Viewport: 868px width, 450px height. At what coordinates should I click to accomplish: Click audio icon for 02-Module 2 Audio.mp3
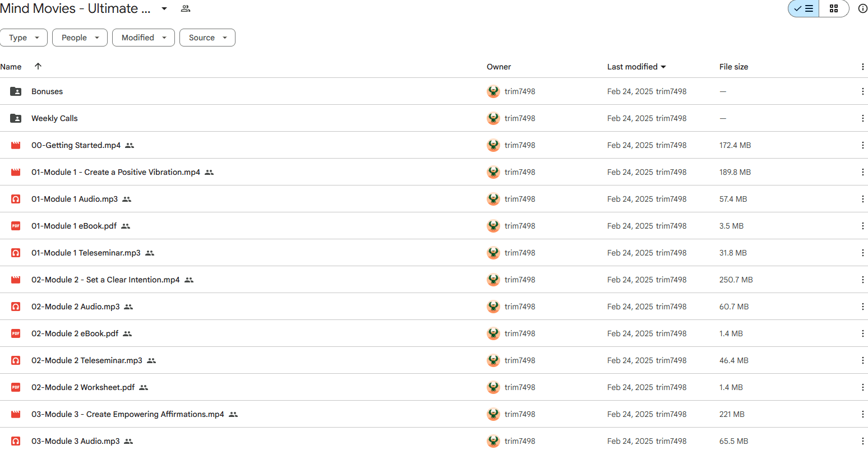[x=16, y=307]
